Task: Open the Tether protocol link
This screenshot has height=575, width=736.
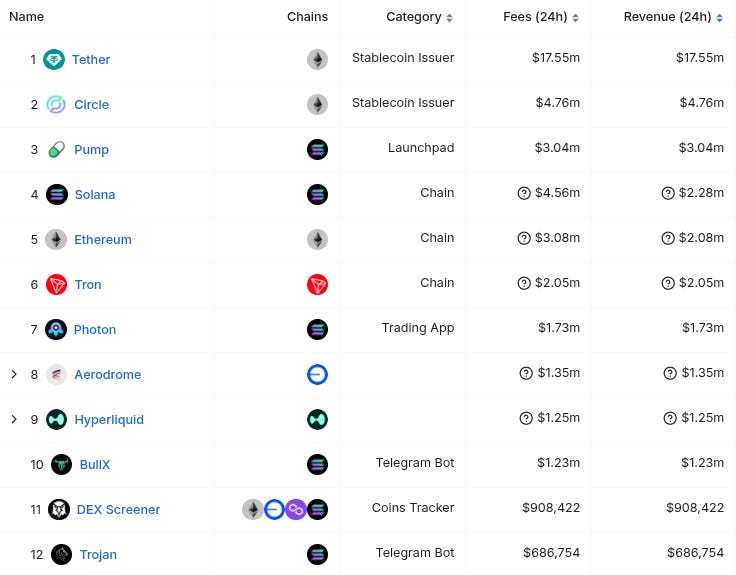Action: pos(91,60)
